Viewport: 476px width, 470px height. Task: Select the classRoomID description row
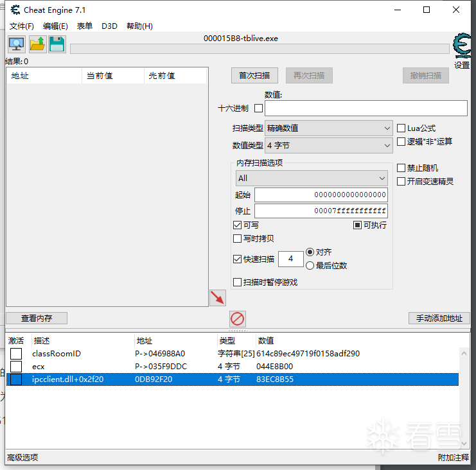(x=57, y=354)
